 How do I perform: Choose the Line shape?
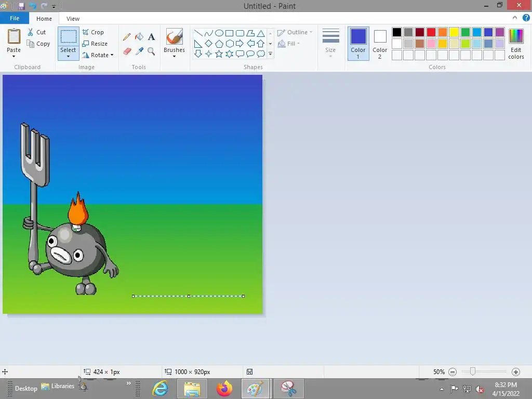coord(198,33)
